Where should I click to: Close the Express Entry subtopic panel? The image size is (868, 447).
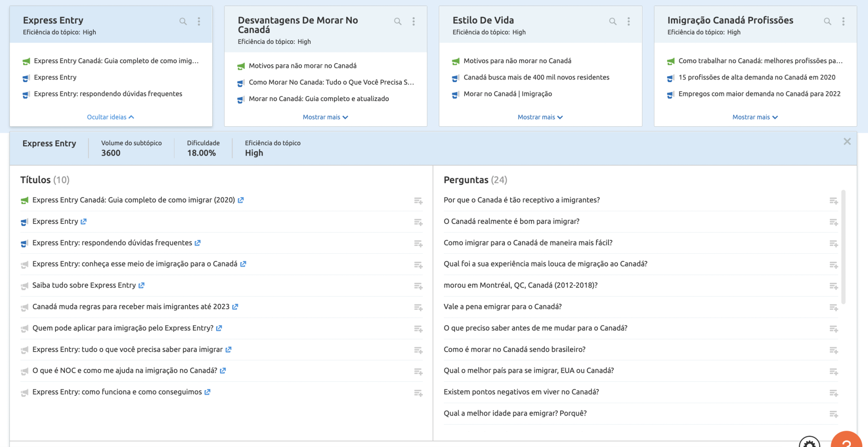[x=847, y=141]
